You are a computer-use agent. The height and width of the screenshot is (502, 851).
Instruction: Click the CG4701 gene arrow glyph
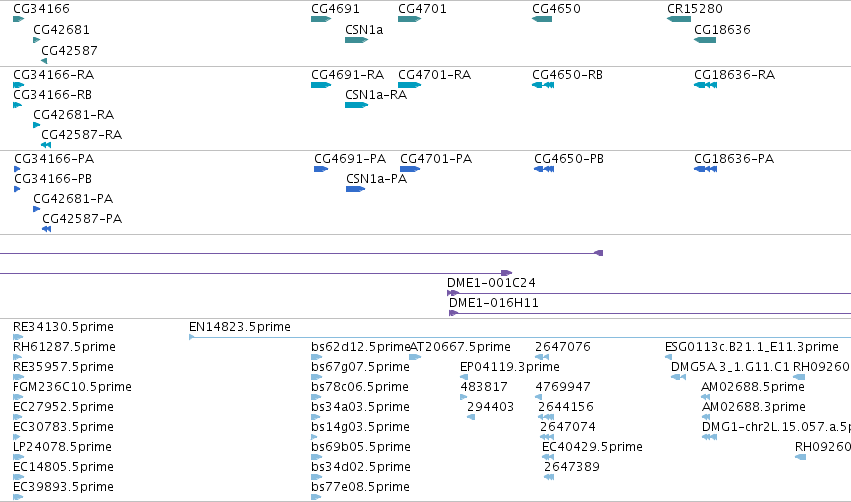(409, 19)
